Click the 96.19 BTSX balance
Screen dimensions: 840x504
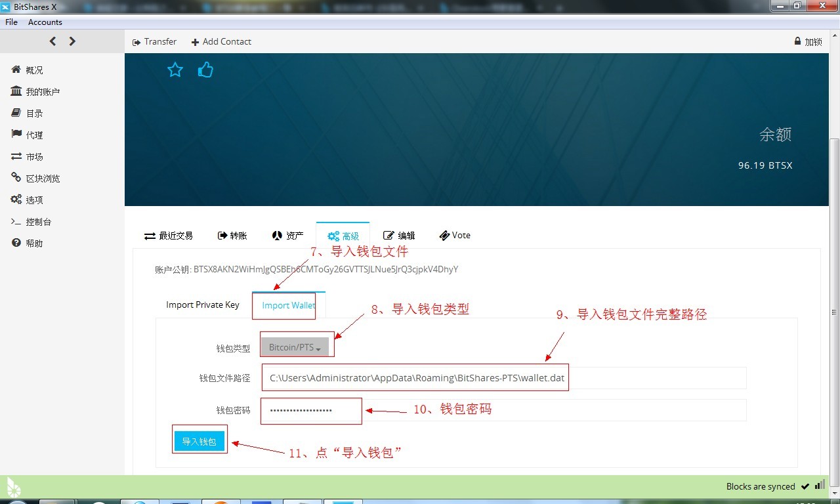(x=765, y=165)
